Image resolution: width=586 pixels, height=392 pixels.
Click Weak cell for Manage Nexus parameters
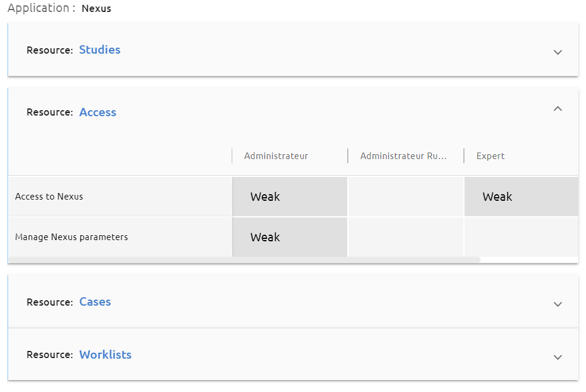point(289,237)
